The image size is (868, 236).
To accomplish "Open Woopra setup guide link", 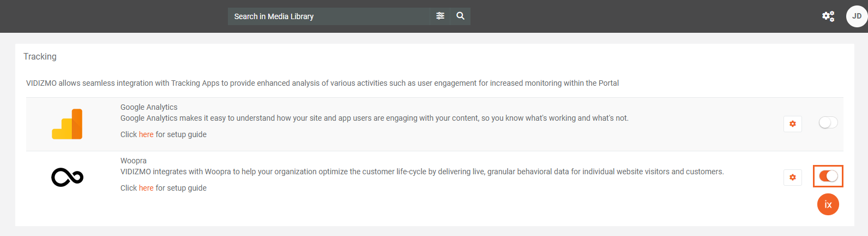I will (x=146, y=188).
